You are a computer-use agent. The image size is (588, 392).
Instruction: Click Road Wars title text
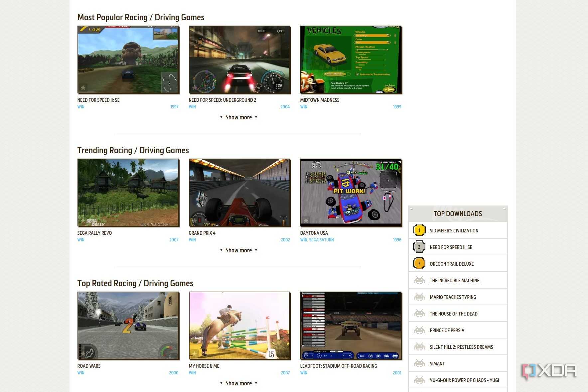(x=89, y=366)
